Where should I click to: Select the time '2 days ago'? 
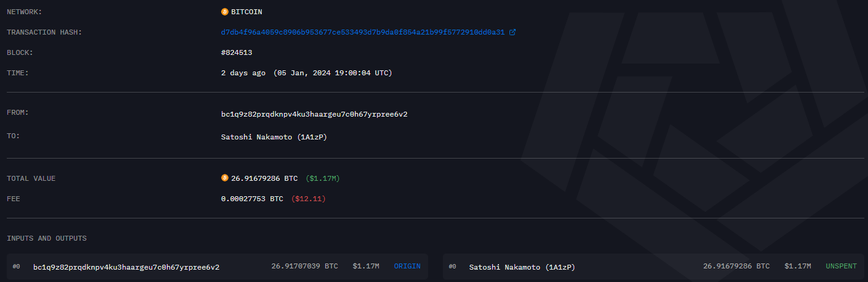click(x=243, y=73)
